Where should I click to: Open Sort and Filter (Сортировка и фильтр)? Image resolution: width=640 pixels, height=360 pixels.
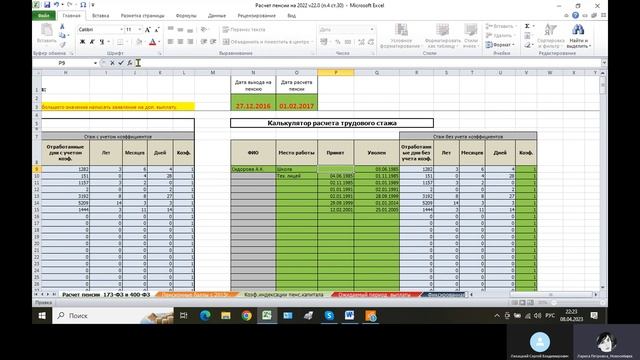point(551,35)
